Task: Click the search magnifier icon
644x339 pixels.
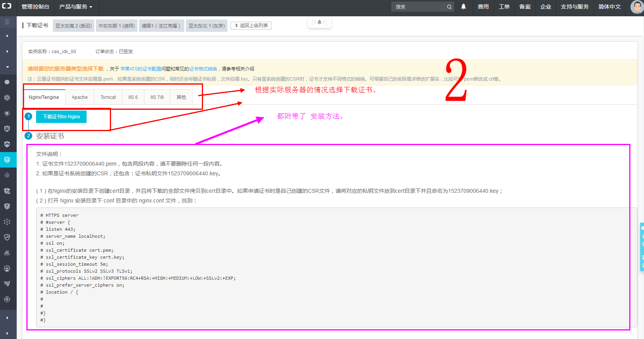Action: (x=449, y=7)
